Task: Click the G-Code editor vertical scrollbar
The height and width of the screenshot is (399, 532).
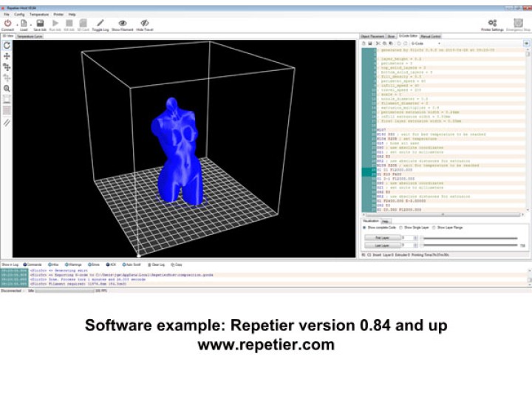Action: click(x=528, y=129)
